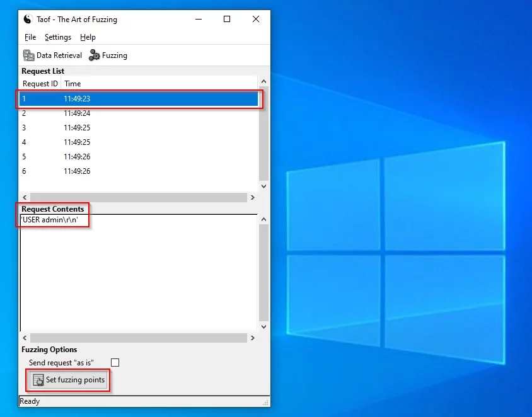Click the Data Retrieval toolbar icon
This screenshot has height=417, width=532.
click(28, 55)
